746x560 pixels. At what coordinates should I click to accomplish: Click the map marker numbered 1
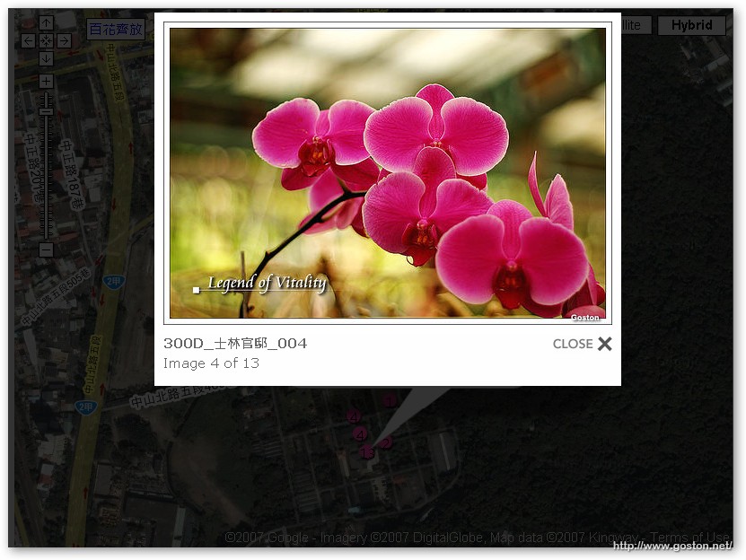389,401
